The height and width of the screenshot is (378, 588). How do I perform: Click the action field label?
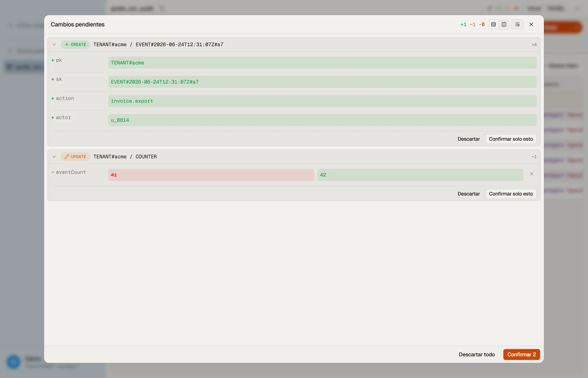pyautogui.click(x=65, y=98)
